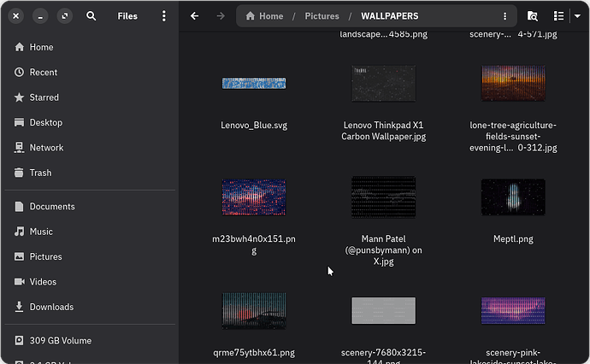590x364 pixels.
Task: Navigate to Home in path bar
Action: pyautogui.click(x=264, y=16)
